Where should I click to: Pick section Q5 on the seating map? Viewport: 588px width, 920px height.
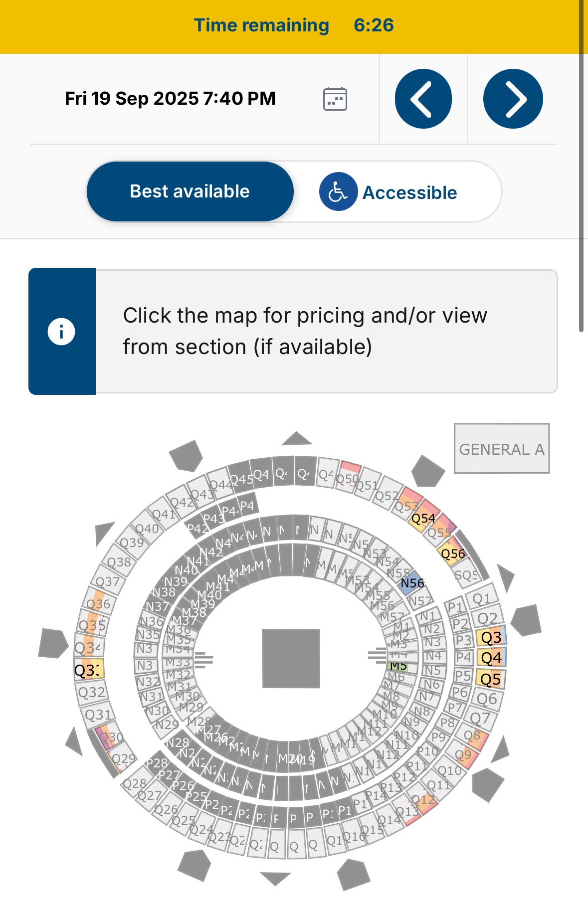[491, 679]
